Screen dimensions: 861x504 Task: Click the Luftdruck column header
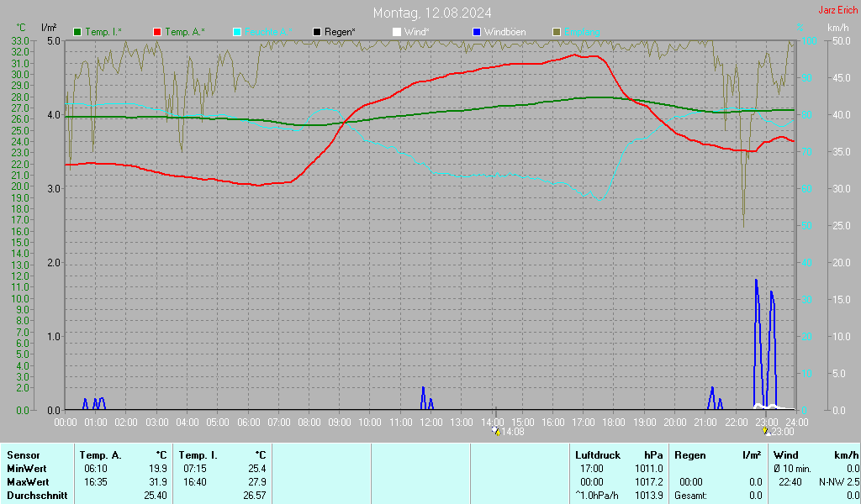596,455
